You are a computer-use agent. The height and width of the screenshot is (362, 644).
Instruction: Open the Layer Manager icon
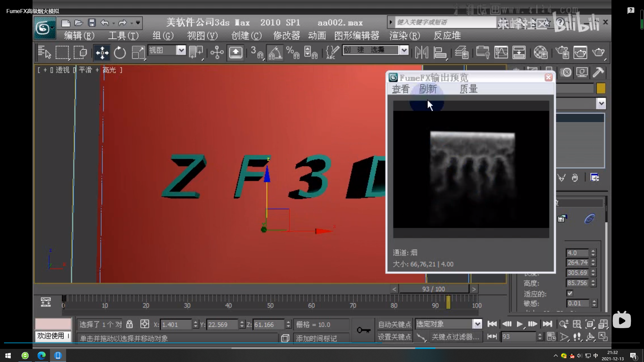coord(462,53)
